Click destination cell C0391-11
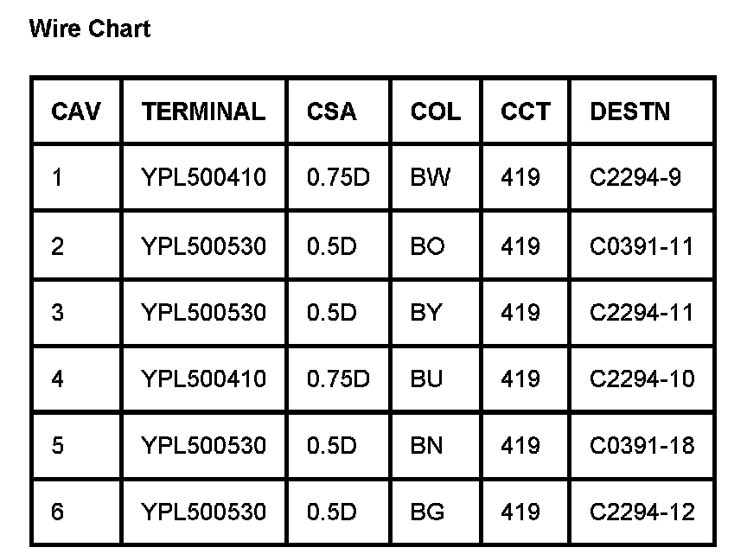This screenshot has height=560, width=747. point(642,246)
